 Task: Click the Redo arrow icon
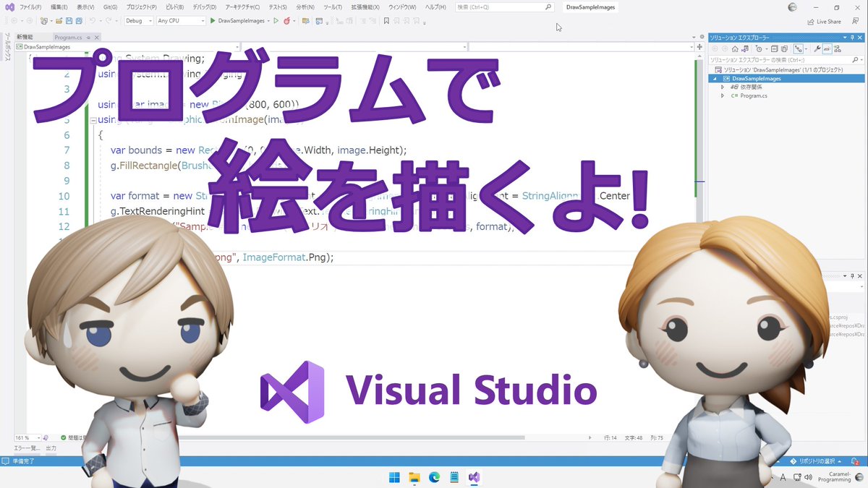[108, 21]
